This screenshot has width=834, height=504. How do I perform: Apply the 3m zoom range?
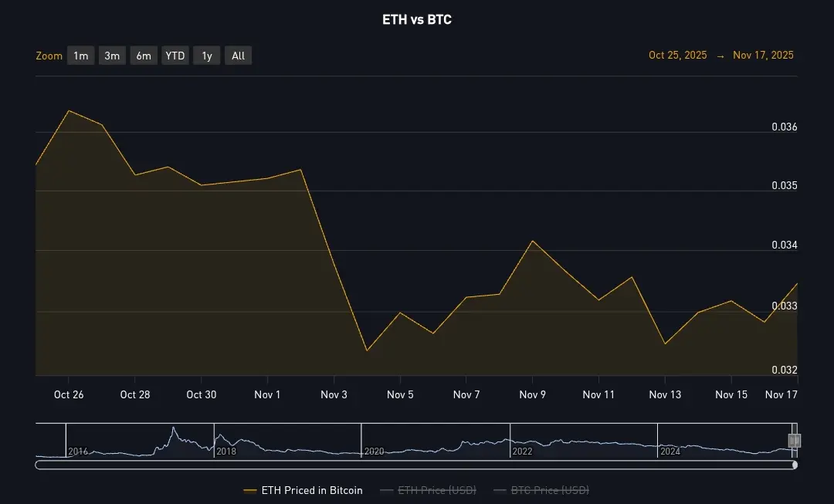point(112,55)
